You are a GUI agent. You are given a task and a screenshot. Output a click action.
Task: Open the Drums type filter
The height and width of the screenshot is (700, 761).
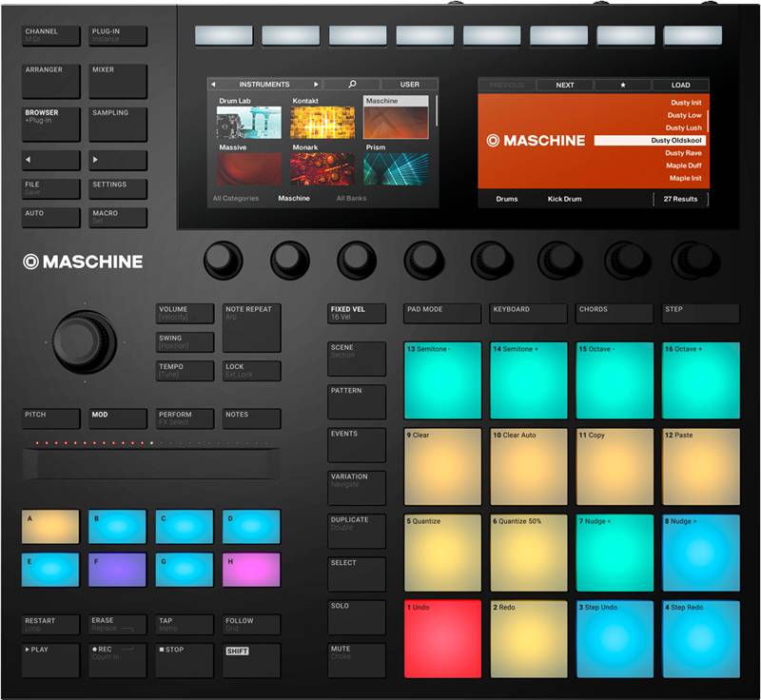[x=507, y=199]
